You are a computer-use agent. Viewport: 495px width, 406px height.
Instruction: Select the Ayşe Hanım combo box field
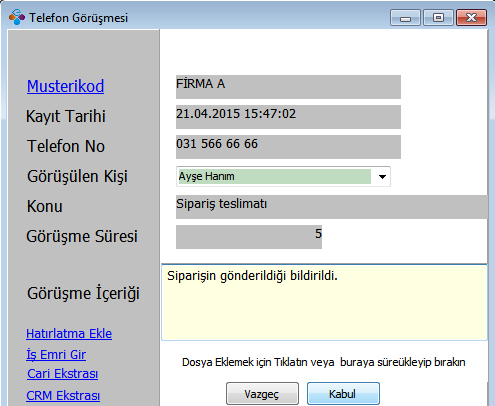tap(283, 176)
